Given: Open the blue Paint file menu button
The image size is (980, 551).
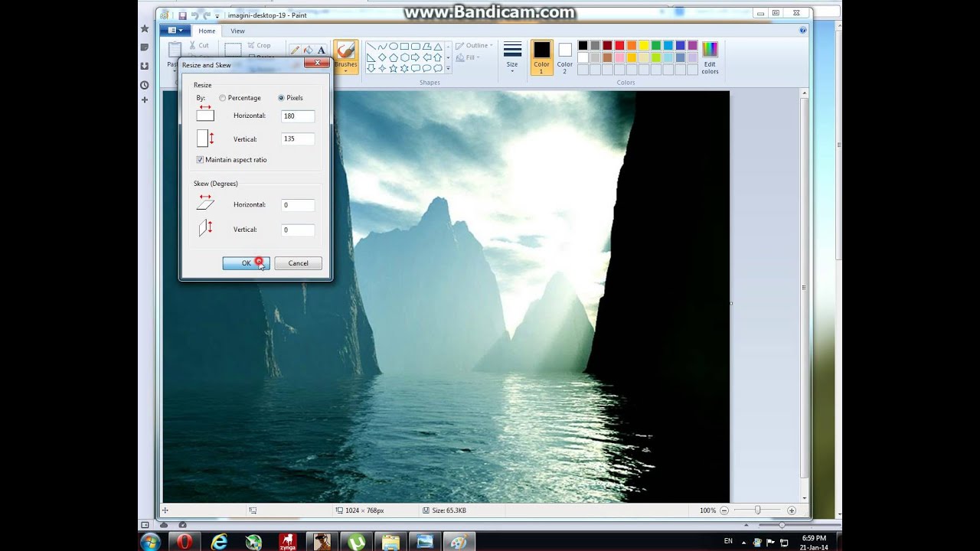Looking at the screenshot, I should point(175,31).
